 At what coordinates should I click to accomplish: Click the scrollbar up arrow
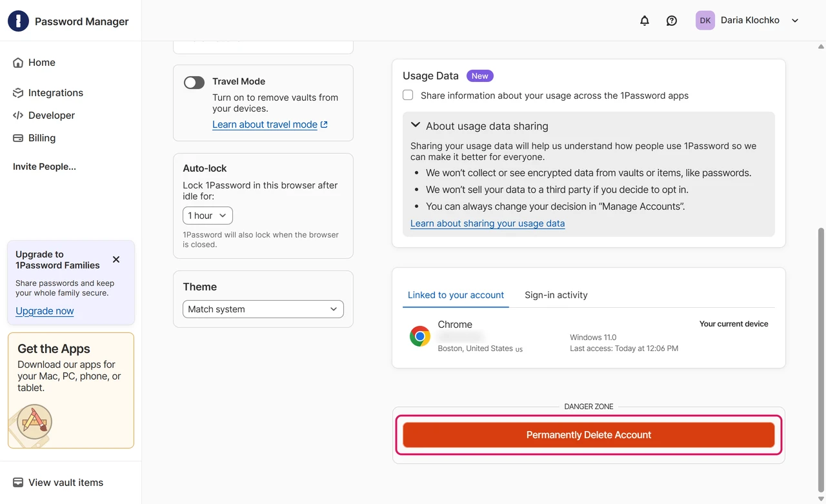point(821,46)
